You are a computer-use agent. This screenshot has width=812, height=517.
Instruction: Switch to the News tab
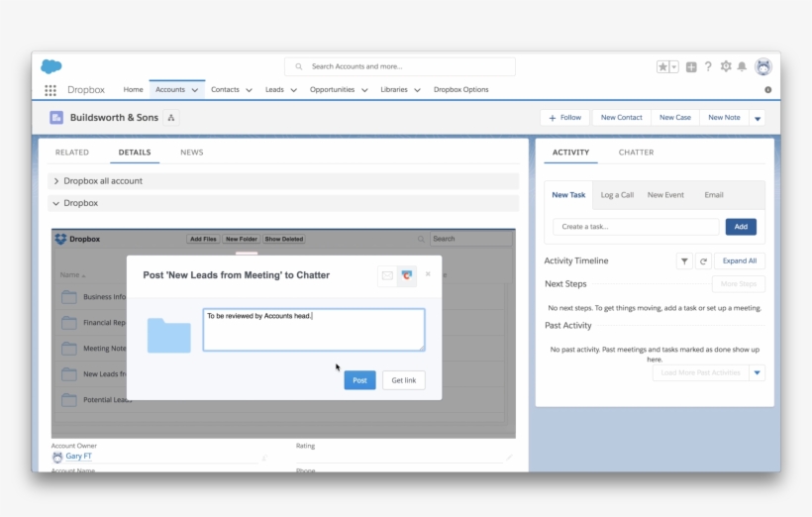pos(191,153)
